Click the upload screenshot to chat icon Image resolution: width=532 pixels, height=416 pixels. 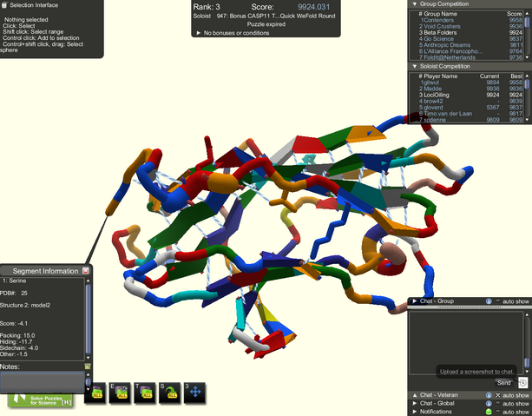522,383
